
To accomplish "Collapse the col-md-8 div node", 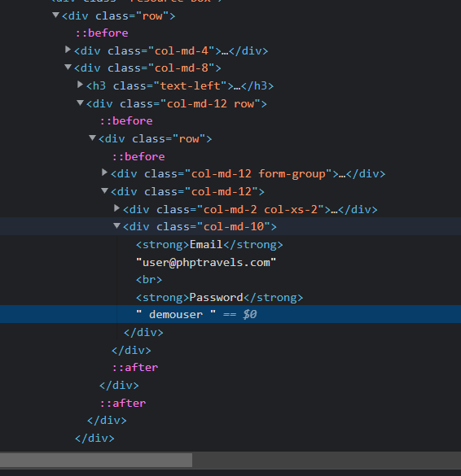I will coord(68,67).
